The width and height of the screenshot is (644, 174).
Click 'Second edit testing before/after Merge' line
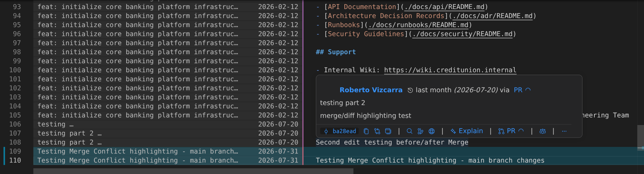(392, 142)
